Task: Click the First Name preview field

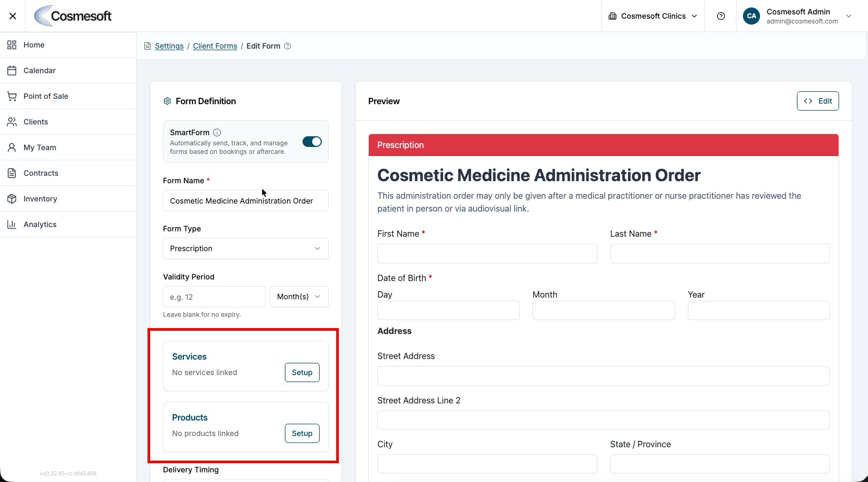Action: coord(487,253)
